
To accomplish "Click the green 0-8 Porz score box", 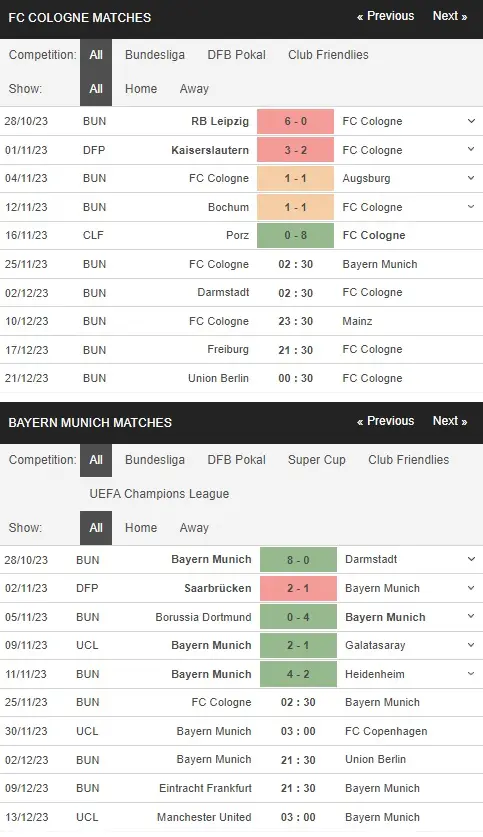I will pos(295,235).
